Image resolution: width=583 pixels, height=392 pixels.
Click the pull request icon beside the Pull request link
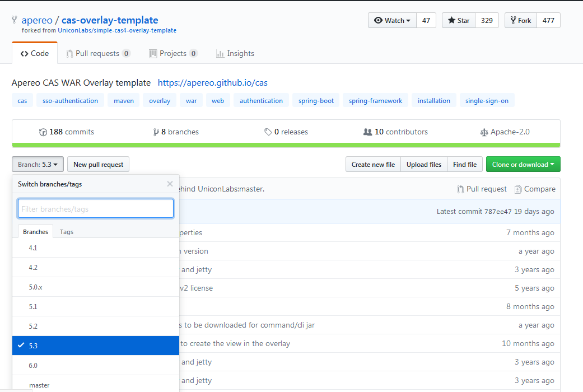[x=461, y=189]
